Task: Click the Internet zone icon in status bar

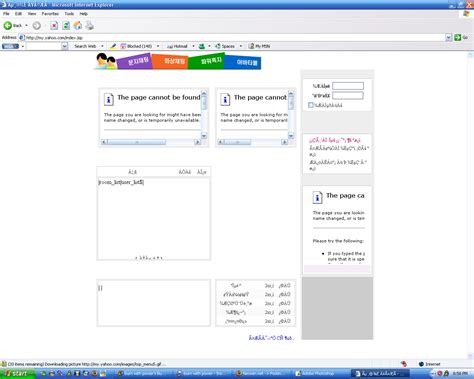Action: [421, 364]
